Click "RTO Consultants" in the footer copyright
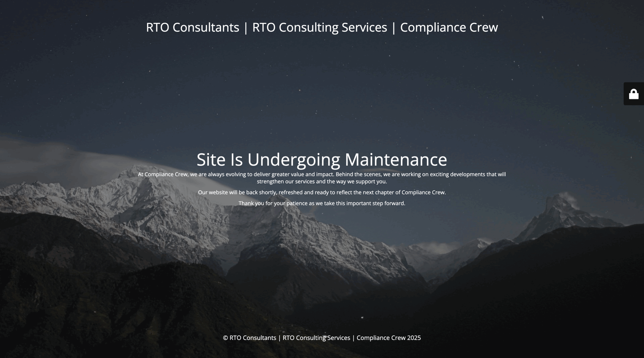Screen dimensions: 644x358 point(253,338)
